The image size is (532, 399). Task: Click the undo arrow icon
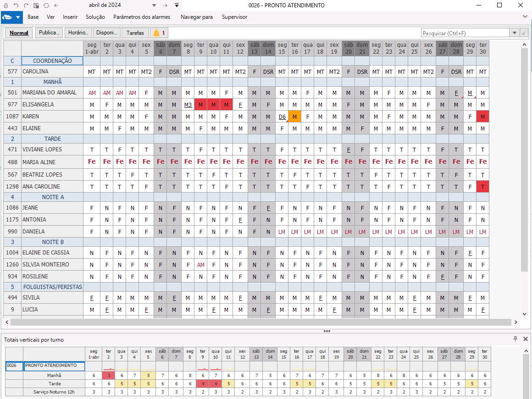(x=16, y=6)
